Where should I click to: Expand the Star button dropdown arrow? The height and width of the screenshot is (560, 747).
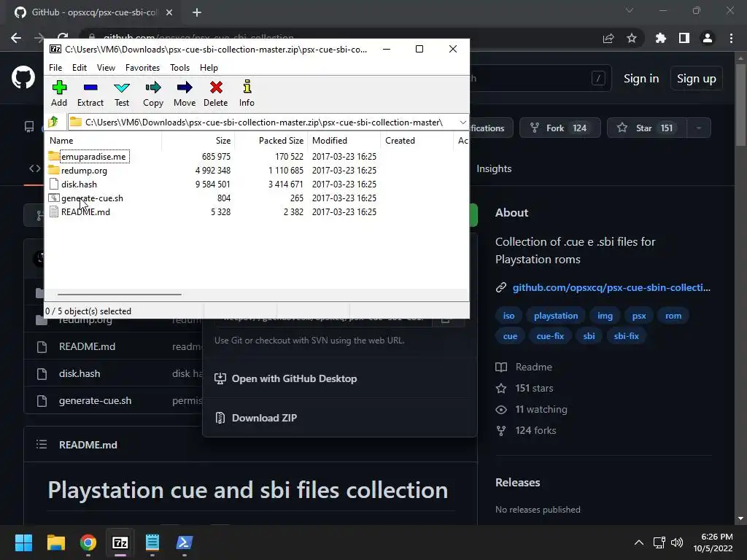(699, 128)
